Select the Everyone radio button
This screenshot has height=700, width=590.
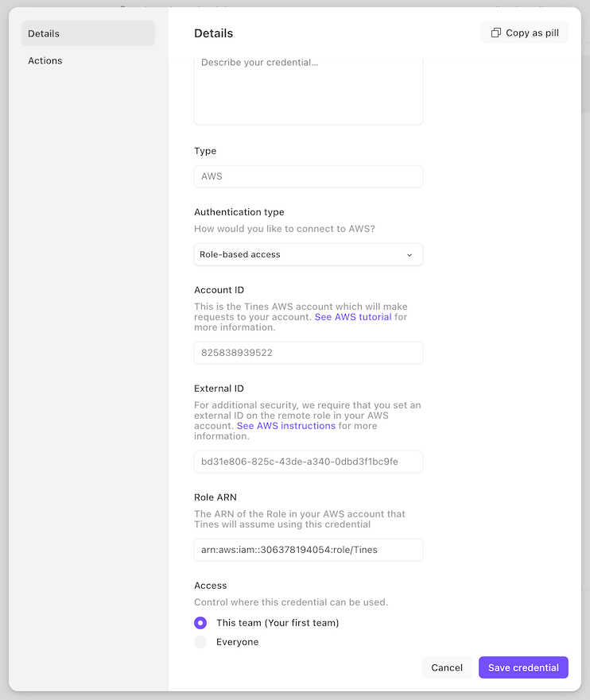[x=200, y=642]
